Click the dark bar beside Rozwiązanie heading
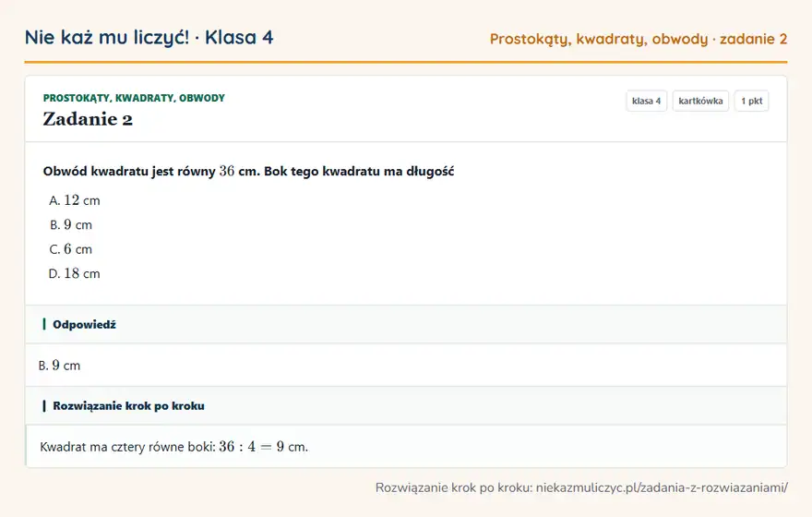The width and height of the screenshot is (812, 517). tap(44, 405)
